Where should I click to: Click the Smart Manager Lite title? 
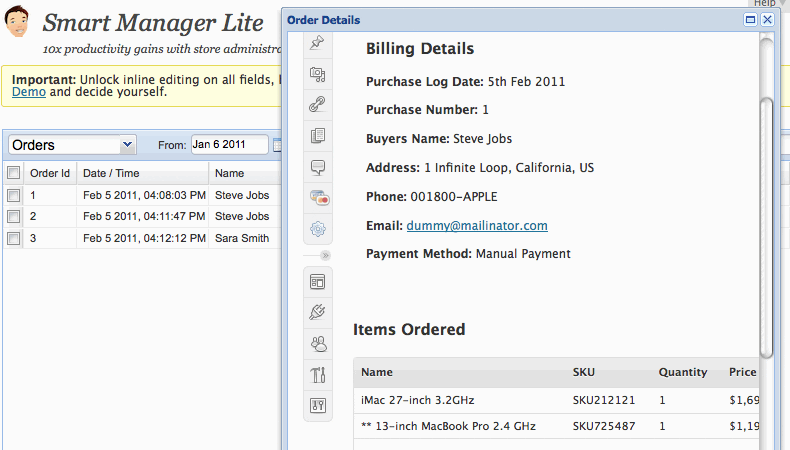coord(153,23)
